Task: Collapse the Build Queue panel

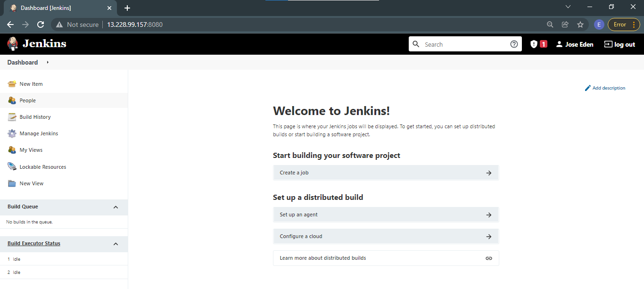Action: coord(116,207)
